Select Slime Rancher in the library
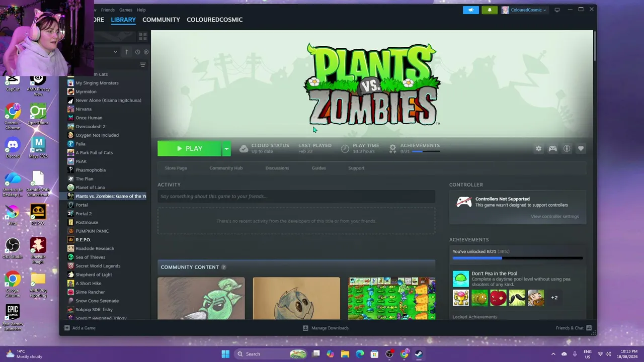Screen dimensions: 644x362 click(x=90, y=292)
